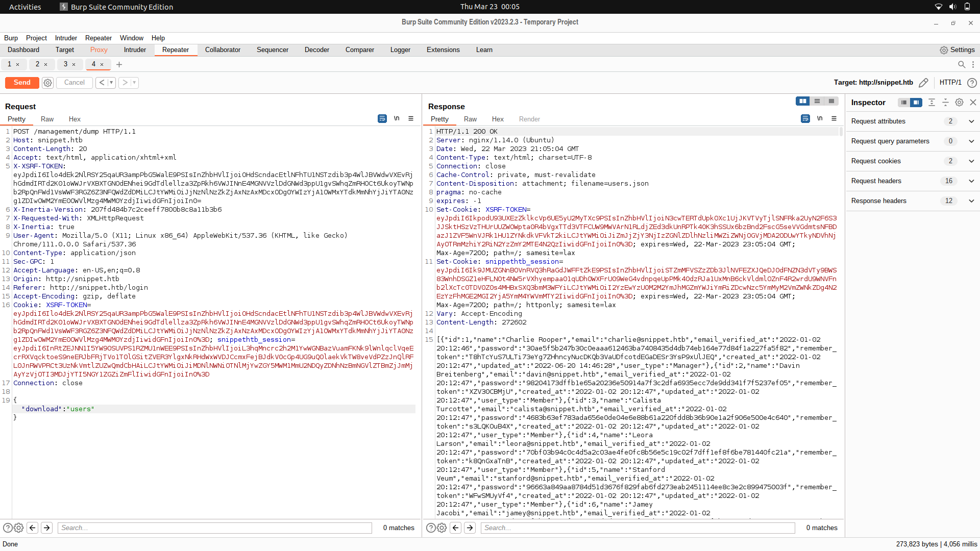This screenshot has height=551, width=980.
Task: Toggle the stacked request/response view layout
Action: click(817, 101)
